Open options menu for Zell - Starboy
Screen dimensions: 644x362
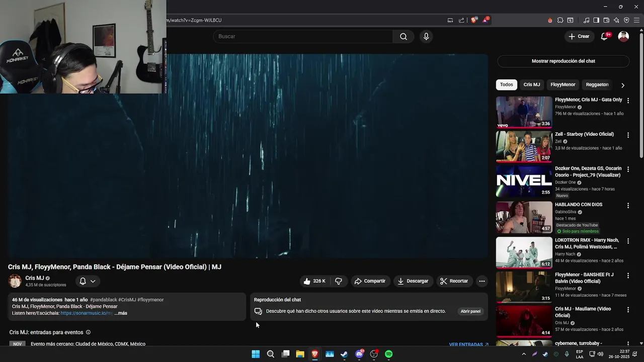coord(628,135)
